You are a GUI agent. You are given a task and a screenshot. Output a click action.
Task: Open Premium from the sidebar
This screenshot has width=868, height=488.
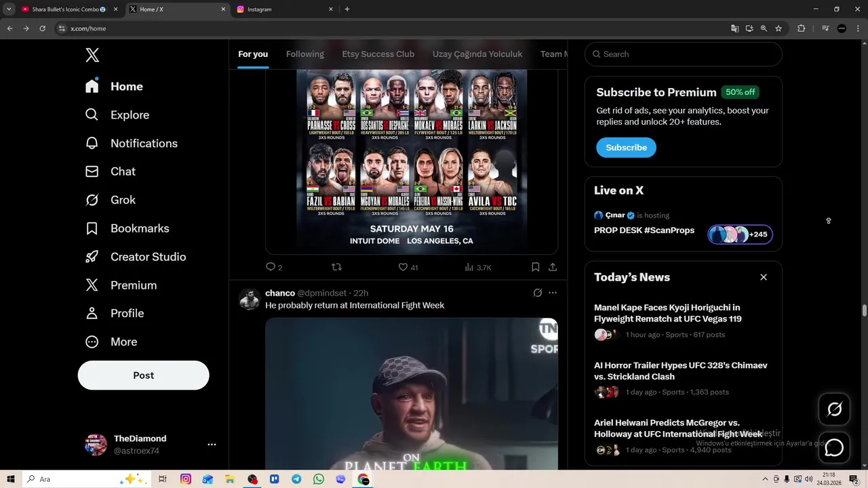click(x=121, y=285)
